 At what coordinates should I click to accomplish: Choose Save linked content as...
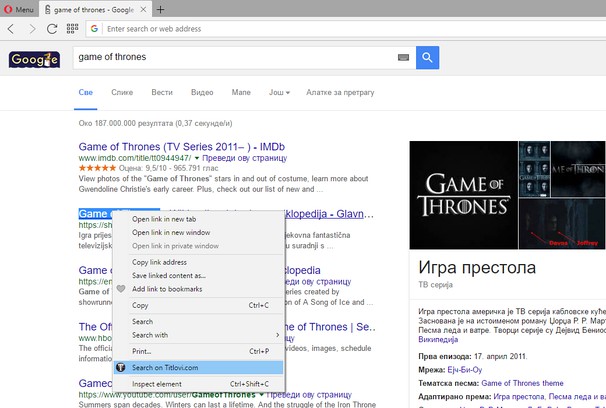tap(199, 275)
